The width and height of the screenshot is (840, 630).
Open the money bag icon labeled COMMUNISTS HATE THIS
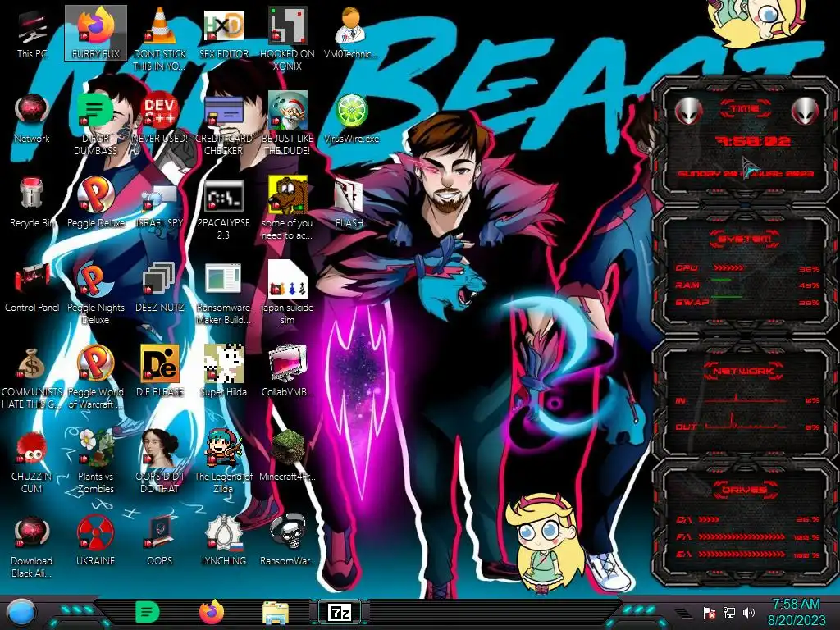tap(32, 377)
